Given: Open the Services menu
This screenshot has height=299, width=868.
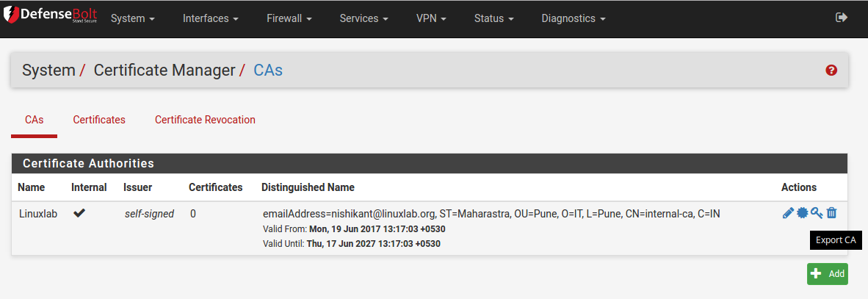Looking at the screenshot, I should click(364, 18).
